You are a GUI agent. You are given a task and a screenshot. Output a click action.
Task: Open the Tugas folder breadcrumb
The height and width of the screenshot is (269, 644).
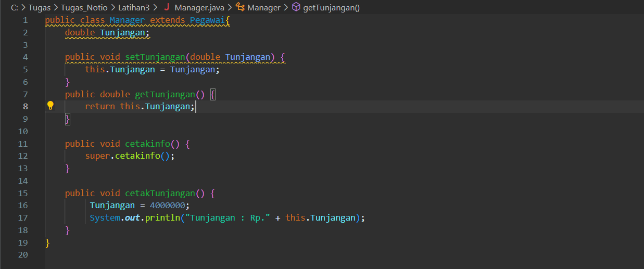40,7
